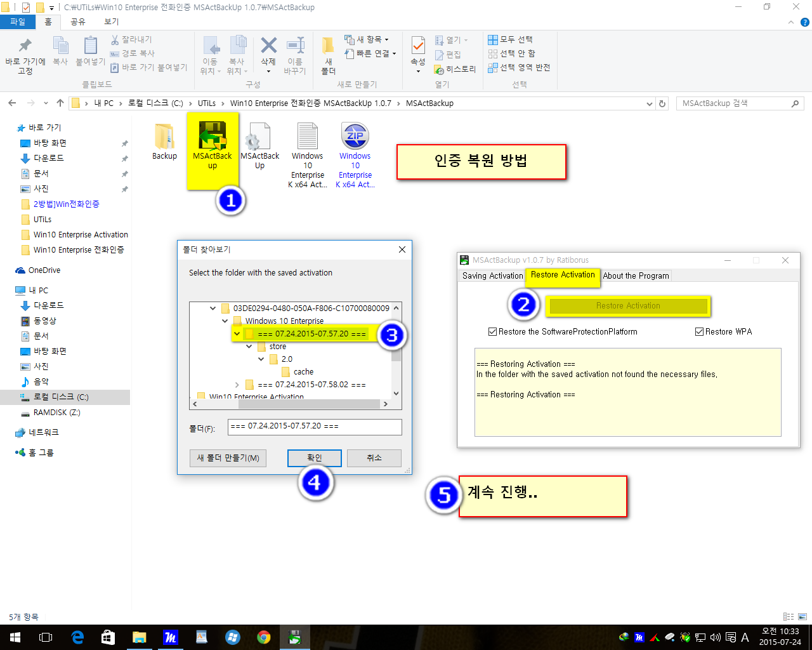Click the Windows Start button
The image size is (812, 650).
pyautogui.click(x=15, y=637)
